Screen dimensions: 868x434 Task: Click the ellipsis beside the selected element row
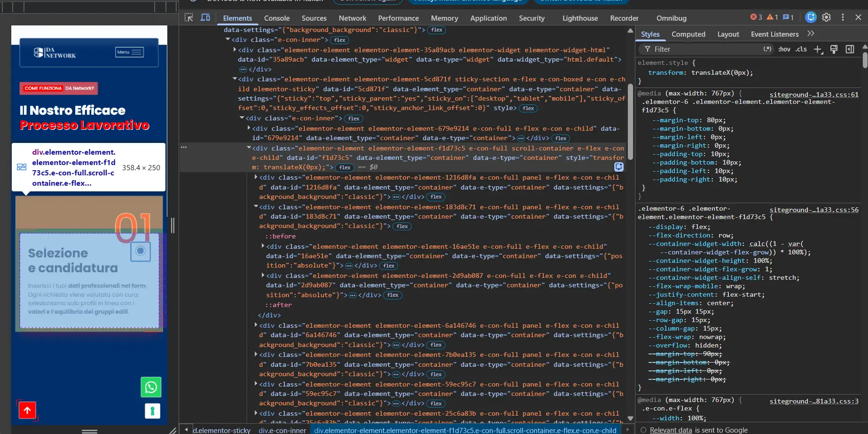click(x=184, y=147)
